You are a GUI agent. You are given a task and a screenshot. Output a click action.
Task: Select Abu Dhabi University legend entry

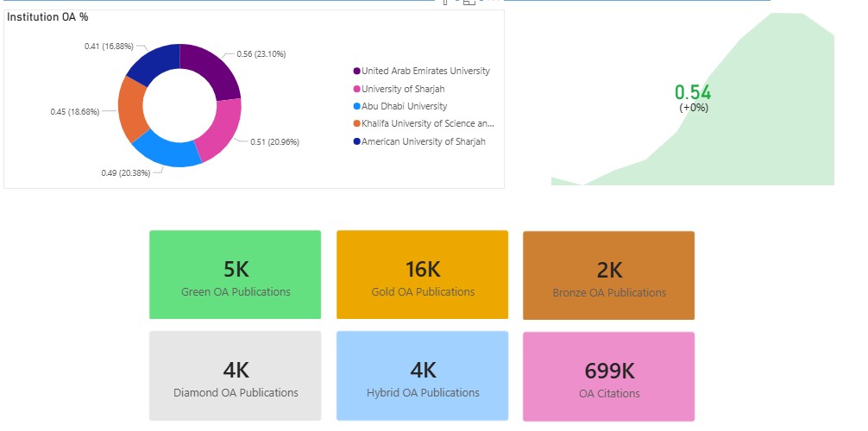[404, 106]
